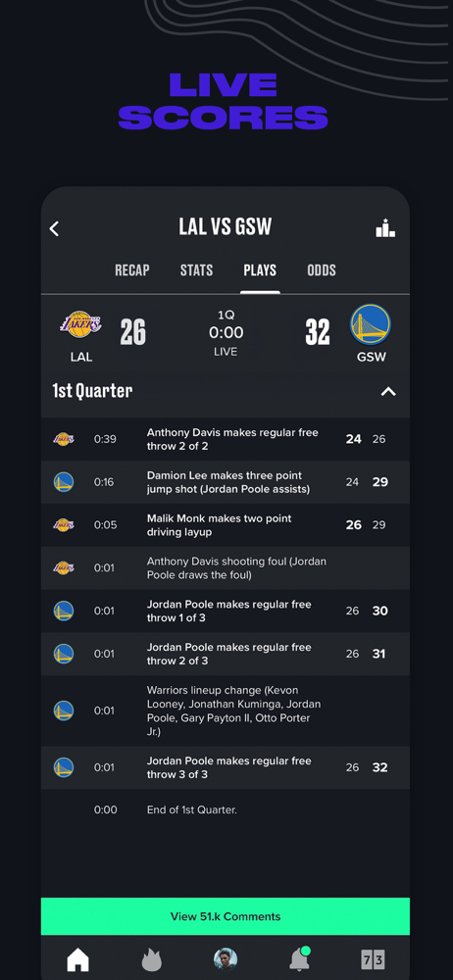Tap the Warriors lineup change entry
Image resolution: width=453 pixels, height=980 pixels.
point(226,710)
